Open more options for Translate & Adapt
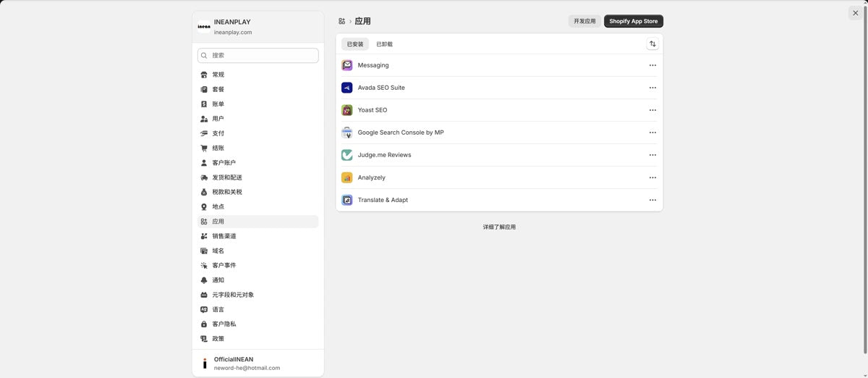This screenshot has width=868, height=378. pyautogui.click(x=652, y=200)
